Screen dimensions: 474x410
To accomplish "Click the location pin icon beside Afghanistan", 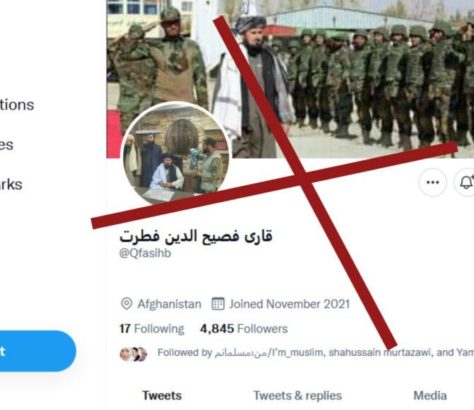I will tap(126, 304).
